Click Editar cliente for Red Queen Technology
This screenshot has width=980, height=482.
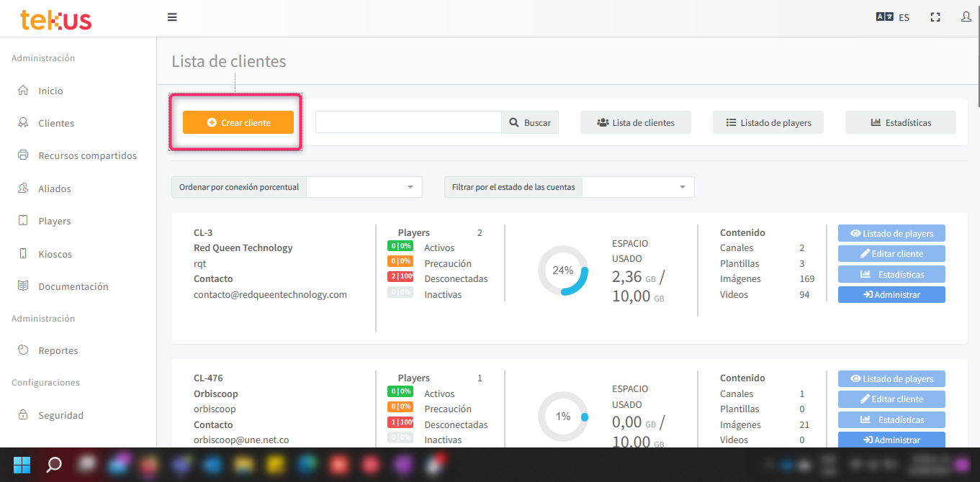coord(891,254)
